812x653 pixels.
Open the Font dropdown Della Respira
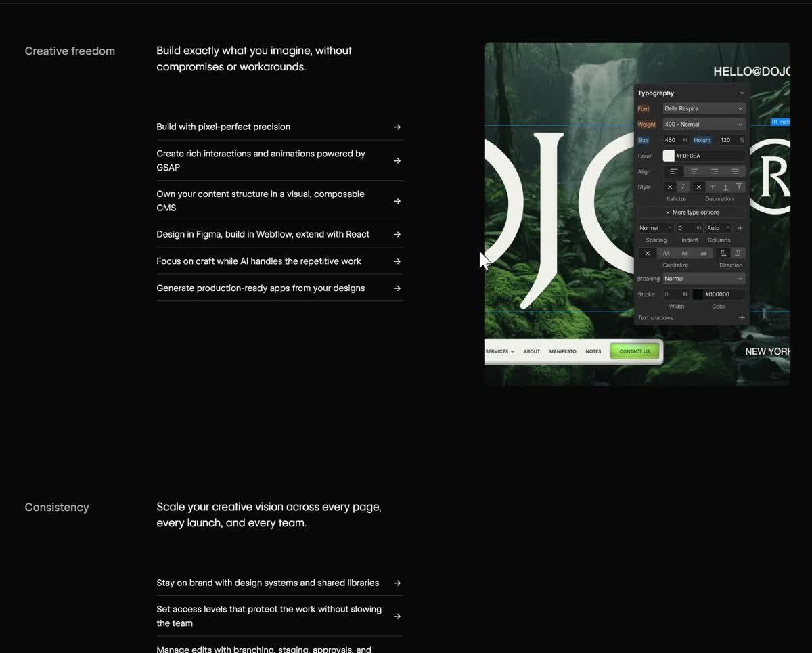[704, 108]
